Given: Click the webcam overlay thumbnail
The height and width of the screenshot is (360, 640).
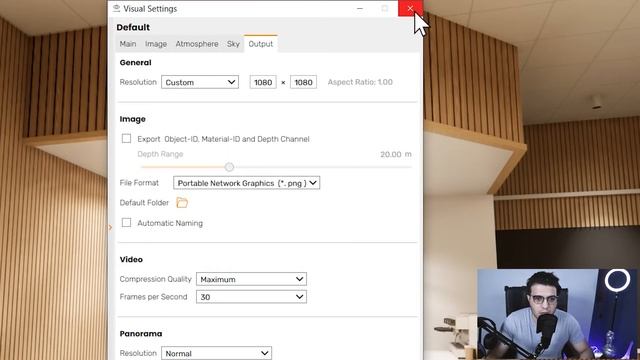Looking at the screenshot, I should [558, 314].
